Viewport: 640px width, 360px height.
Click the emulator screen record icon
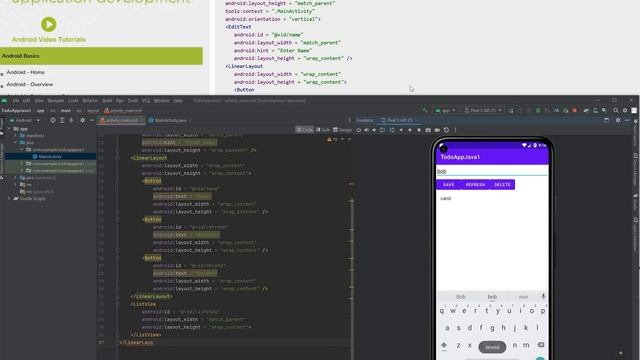pos(437,130)
